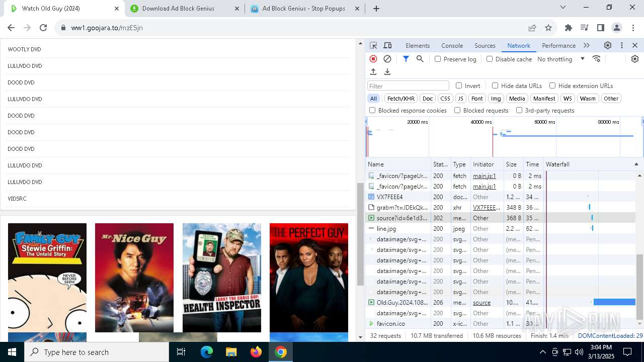The width and height of the screenshot is (644, 362).
Task: Switch to the Console tab
Action: [x=452, y=45]
